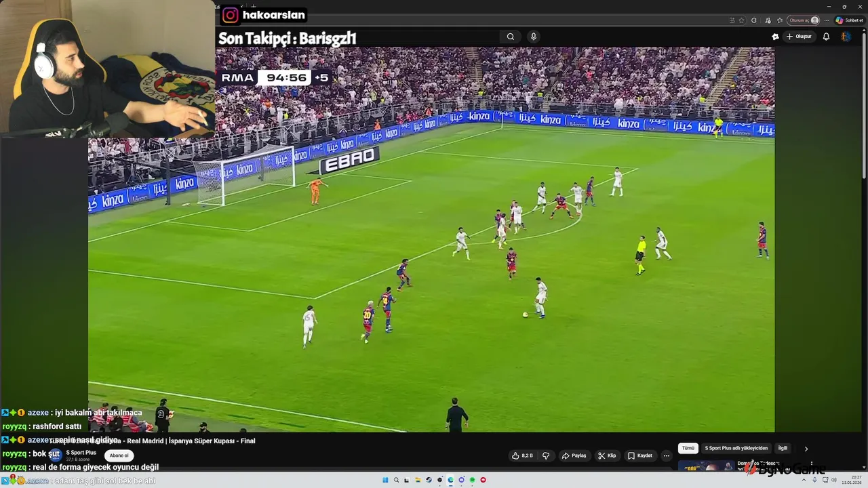
Task: Click the recommended video thumbnail
Action: [x=705, y=466]
